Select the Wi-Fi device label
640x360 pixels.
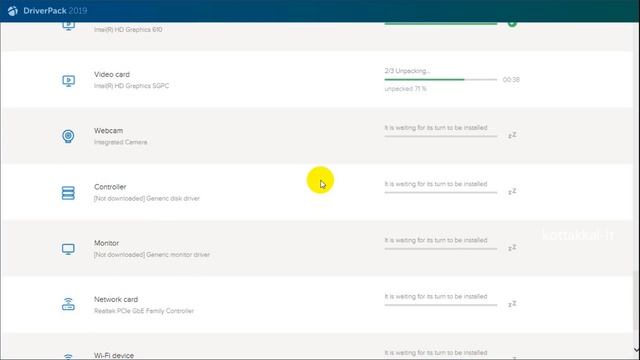click(x=114, y=356)
